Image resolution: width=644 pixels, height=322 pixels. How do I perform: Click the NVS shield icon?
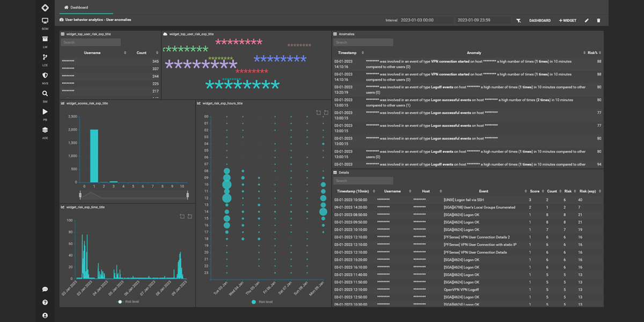click(x=45, y=75)
